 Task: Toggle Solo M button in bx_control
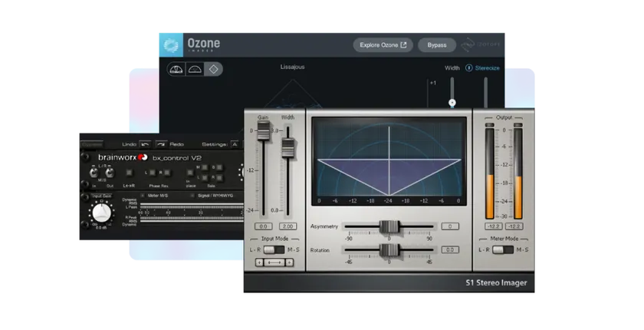click(x=205, y=167)
